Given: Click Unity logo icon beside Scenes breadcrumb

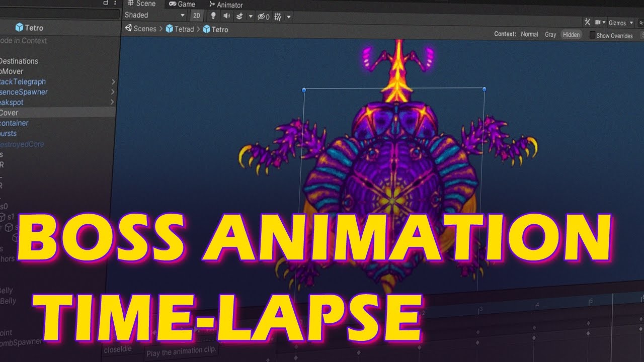Looking at the screenshot, I should pos(128,28).
